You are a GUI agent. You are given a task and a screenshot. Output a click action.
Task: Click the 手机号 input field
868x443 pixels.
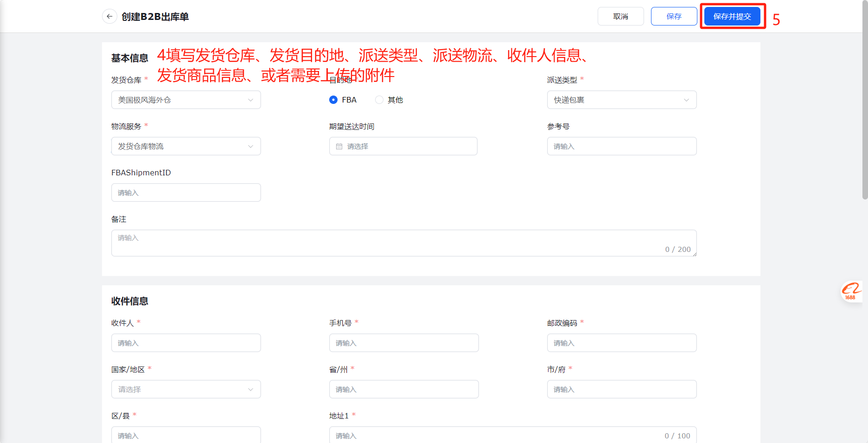[x=404, y=343]
